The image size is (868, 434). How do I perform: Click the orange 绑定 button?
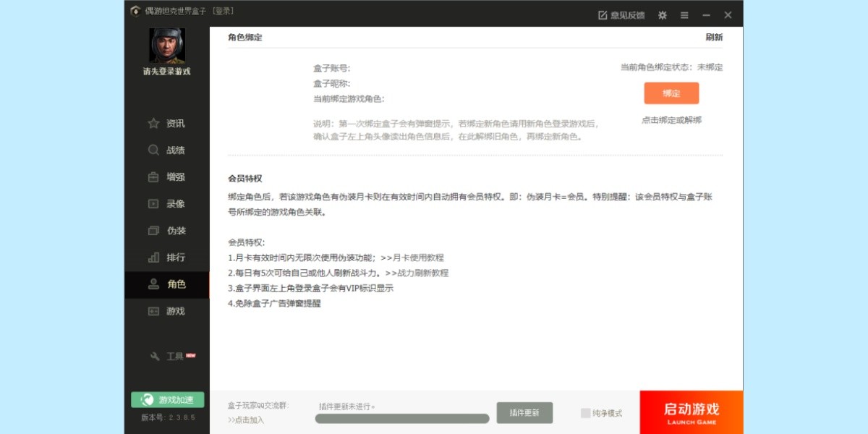pos(671,93)
